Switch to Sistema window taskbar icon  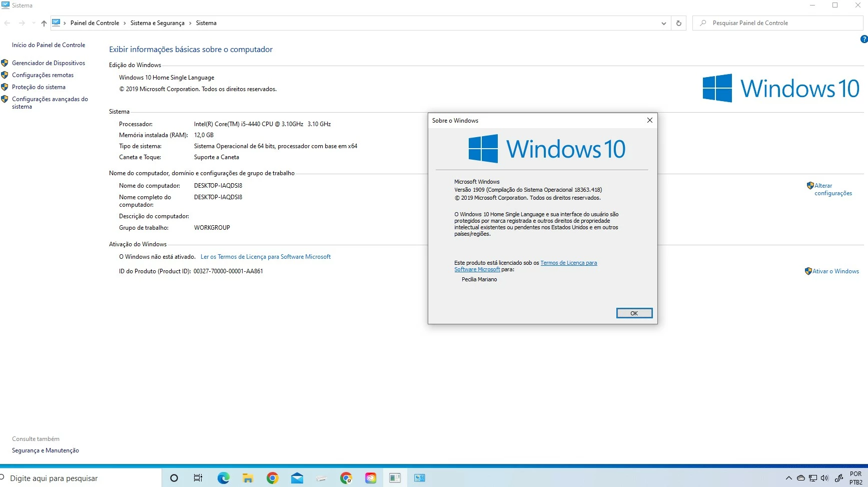click(419, 478)
